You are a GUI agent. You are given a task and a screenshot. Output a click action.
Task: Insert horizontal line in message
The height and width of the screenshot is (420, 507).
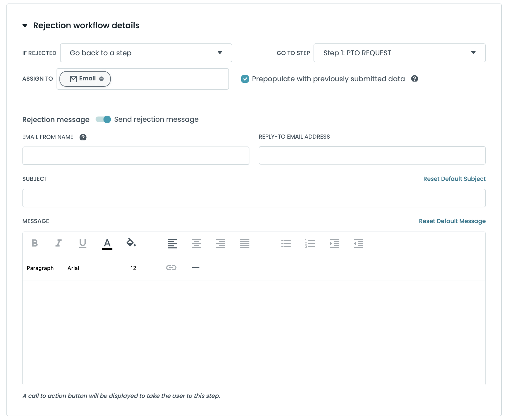click(196, 268)
